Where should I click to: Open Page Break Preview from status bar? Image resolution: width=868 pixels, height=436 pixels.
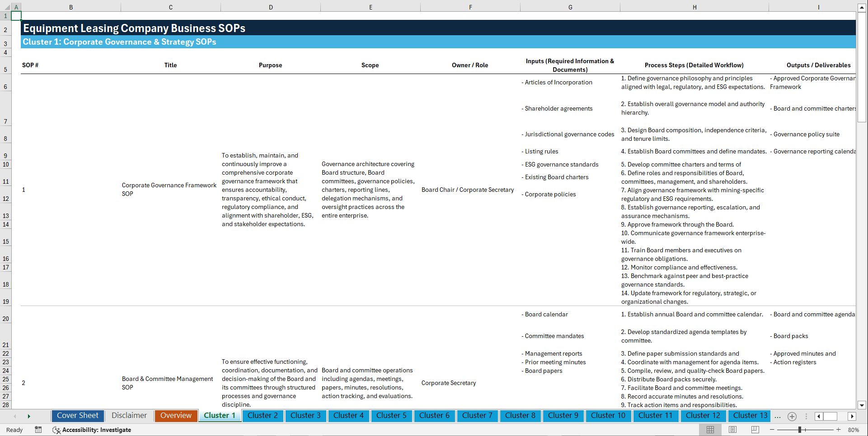[x=754, y=430]
